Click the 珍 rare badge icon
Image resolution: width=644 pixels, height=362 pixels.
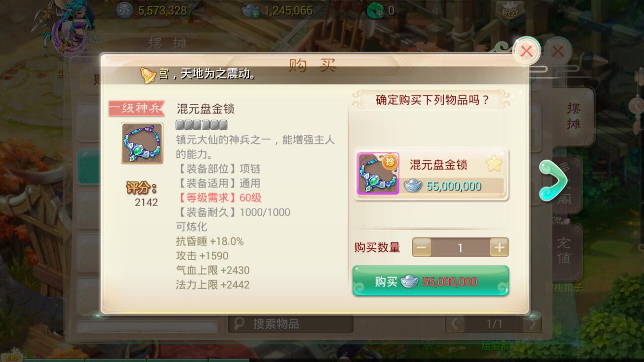[389, 162]
